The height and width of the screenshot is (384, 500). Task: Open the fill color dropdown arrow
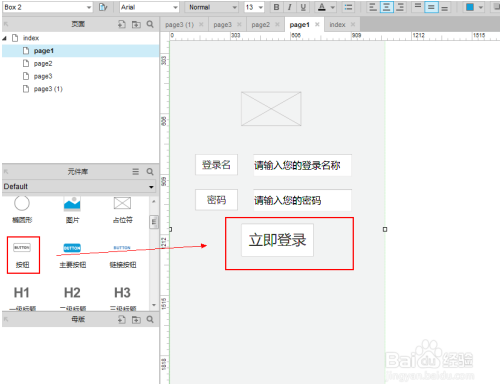pyautogui.click(x=481, y=7)
